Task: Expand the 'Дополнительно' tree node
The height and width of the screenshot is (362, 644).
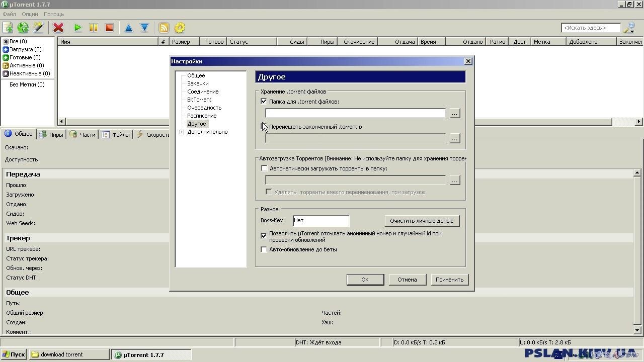Action: 182,132
